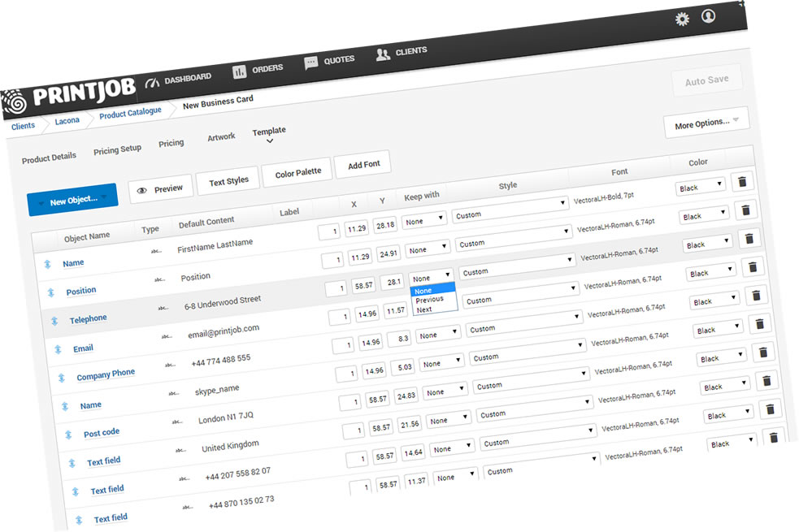799x532 pixels.
Task: Click Y field 24.83 in Post code row
Action: click(x=406, y=396)
